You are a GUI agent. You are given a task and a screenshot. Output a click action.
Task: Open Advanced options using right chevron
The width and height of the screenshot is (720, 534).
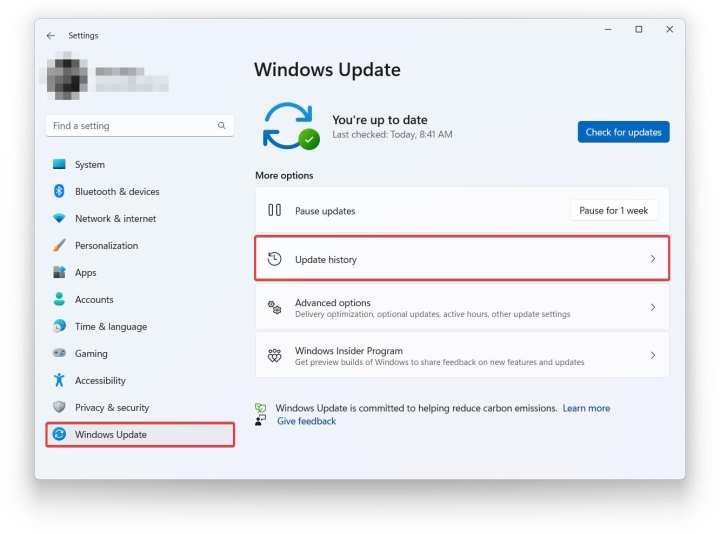click(x=653, y=308)
